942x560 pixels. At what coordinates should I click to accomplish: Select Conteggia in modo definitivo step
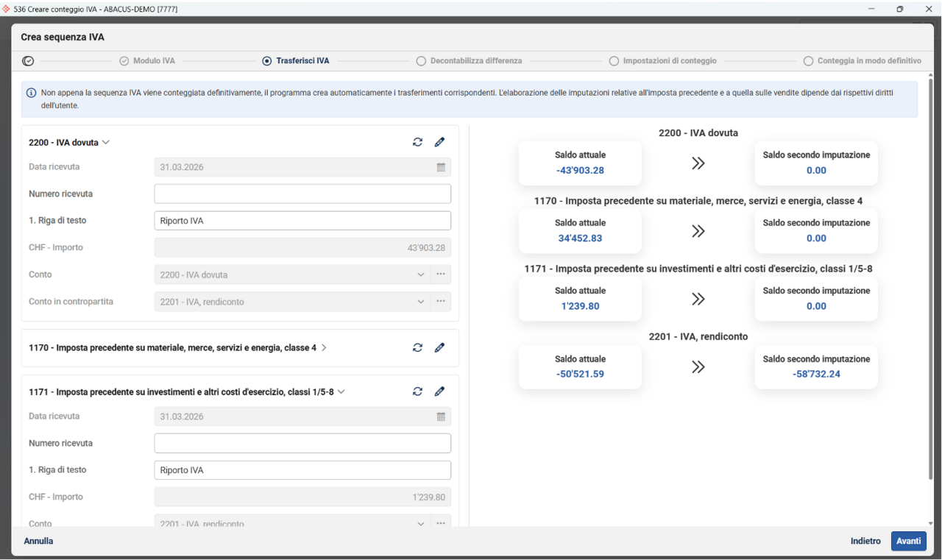point(862,61)
